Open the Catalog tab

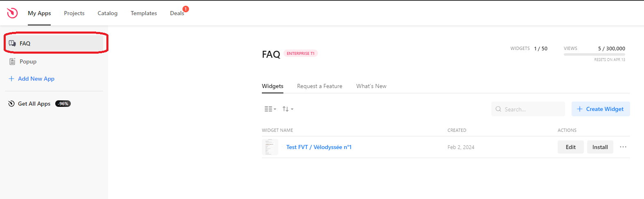click(108, 13)
